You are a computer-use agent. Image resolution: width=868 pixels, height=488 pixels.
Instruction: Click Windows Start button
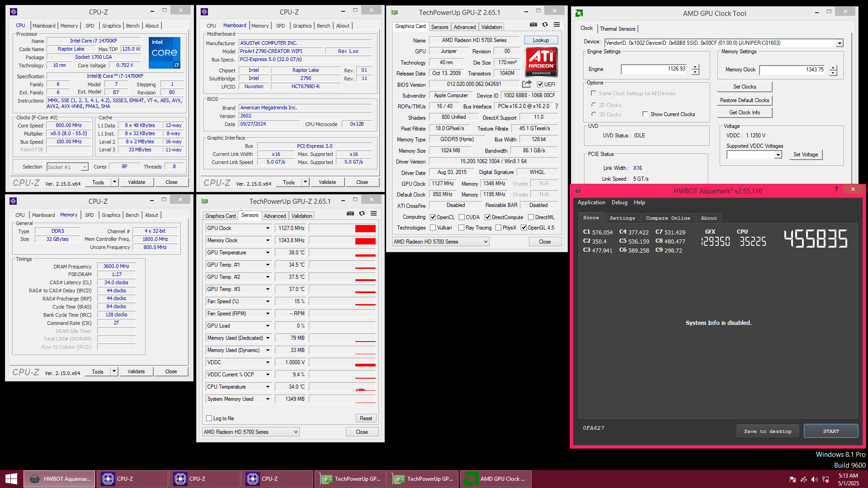pos(11,479)
